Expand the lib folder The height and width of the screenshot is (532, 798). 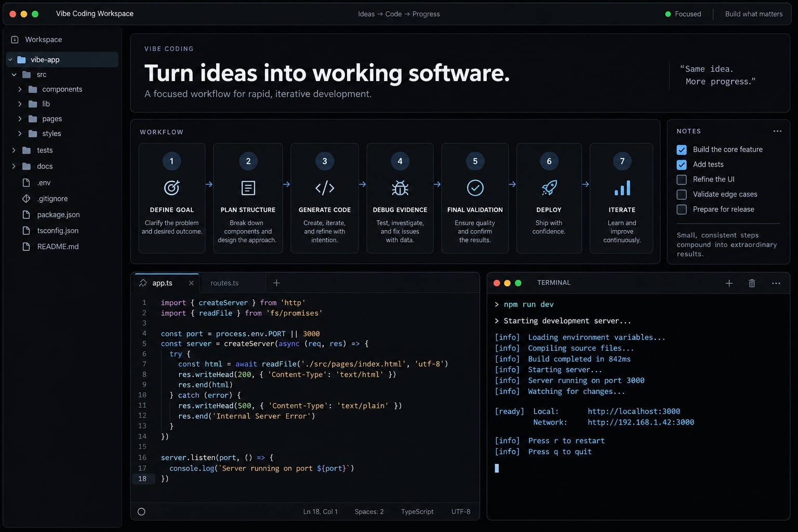coord(20,104)
